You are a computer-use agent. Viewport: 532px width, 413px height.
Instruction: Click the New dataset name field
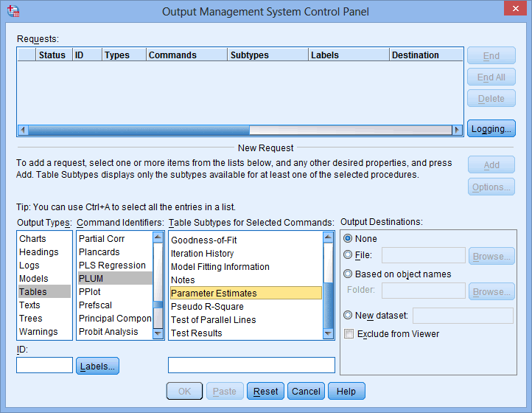(x=463, y=316)
